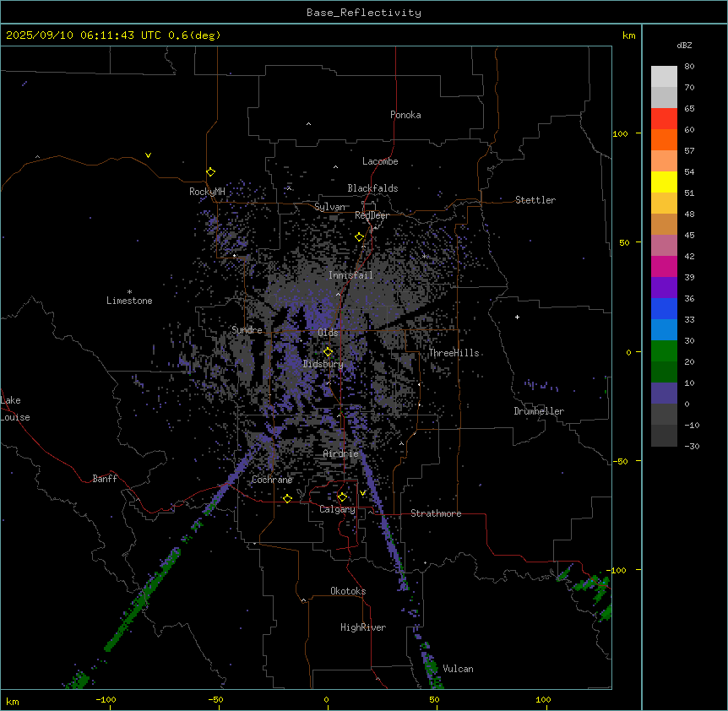
Task: Click the white caret marker below Innisfail
Action: click(338, 294)
